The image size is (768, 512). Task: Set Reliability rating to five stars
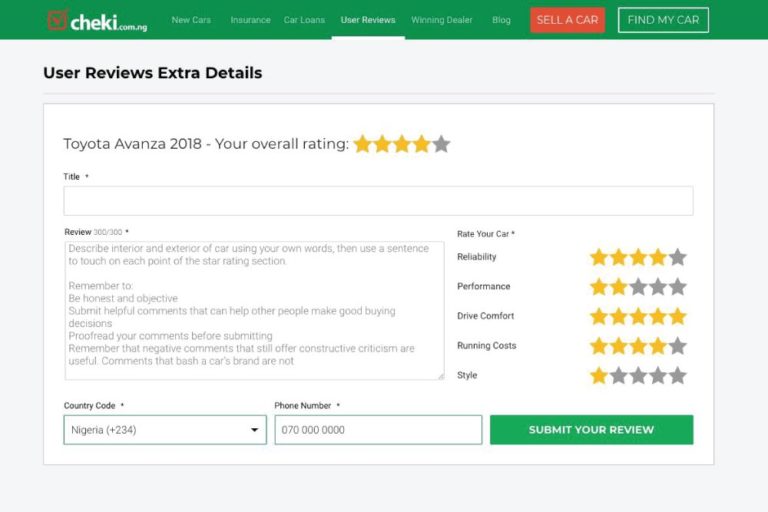point(677,257)
